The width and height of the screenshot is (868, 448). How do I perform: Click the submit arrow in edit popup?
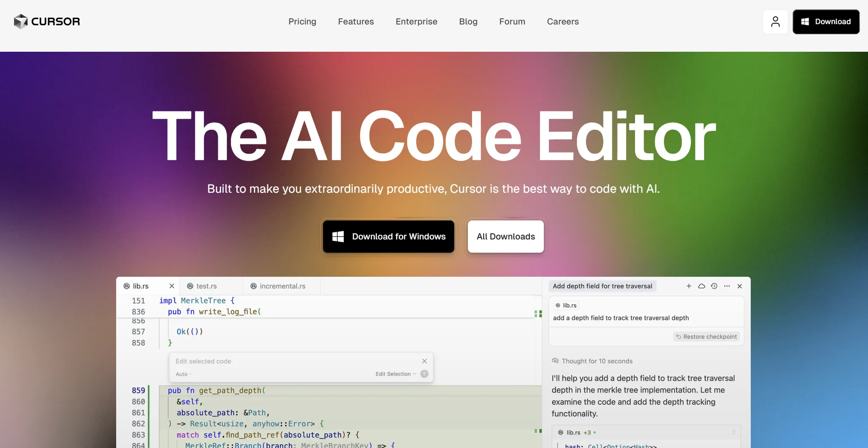424,374
